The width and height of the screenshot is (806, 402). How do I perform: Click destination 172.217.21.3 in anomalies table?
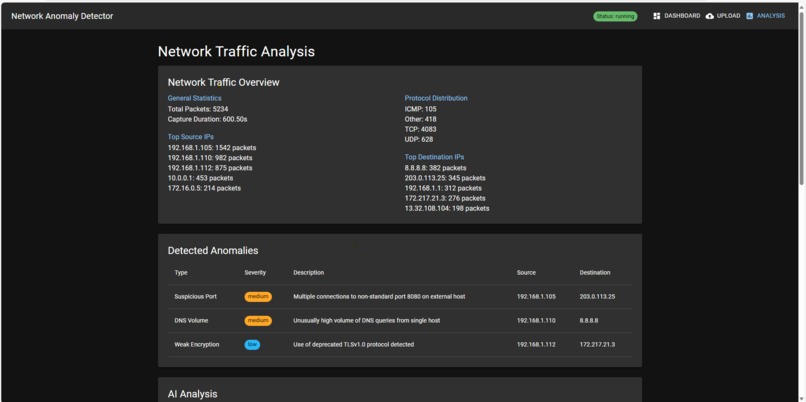597,344
